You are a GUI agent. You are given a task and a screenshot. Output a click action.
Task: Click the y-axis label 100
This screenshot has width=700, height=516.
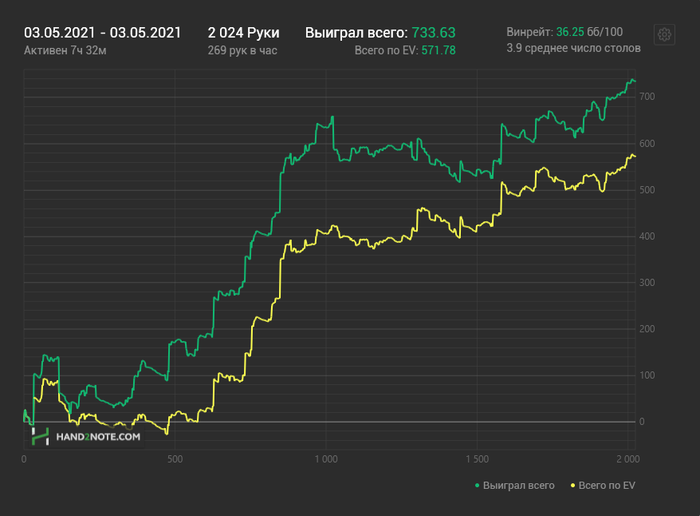647,375
